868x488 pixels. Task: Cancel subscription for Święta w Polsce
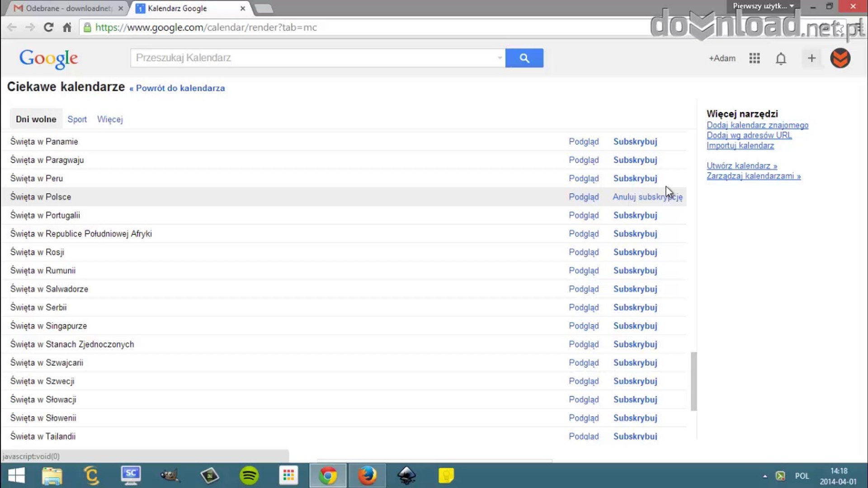[x=647, y=197]
